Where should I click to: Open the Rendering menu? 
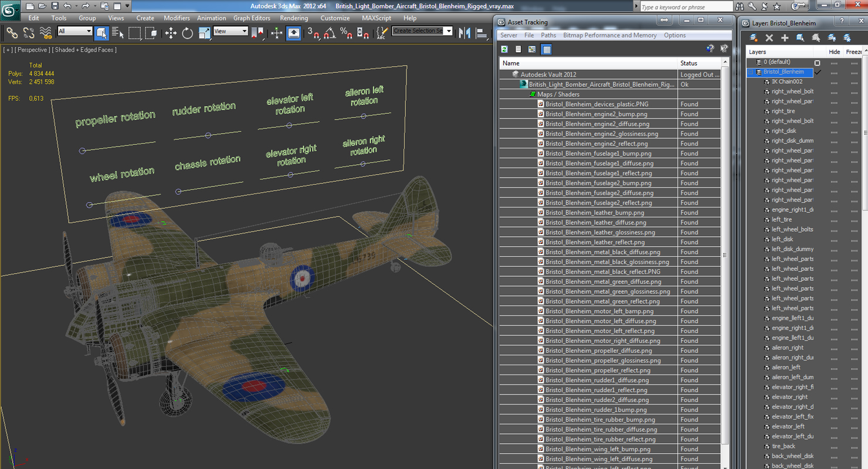(294, 18)
